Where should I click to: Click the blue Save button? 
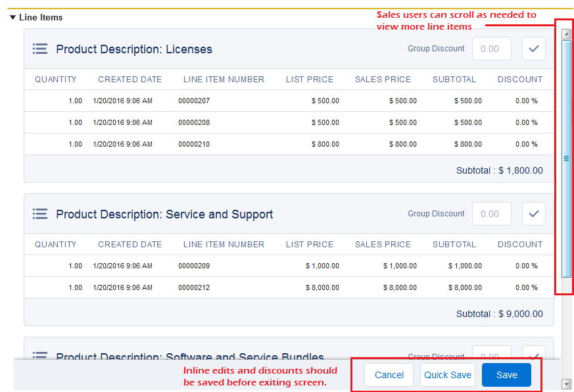point(507,375)
